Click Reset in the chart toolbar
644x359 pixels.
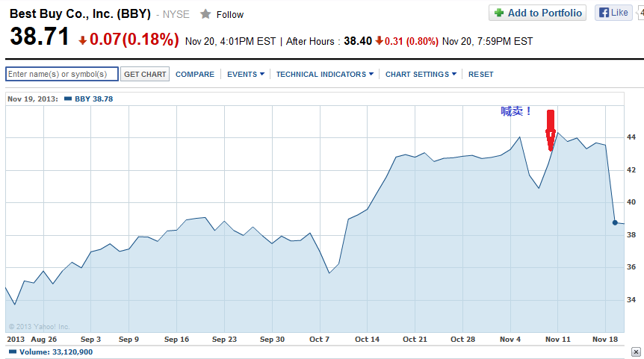(480, 74)
